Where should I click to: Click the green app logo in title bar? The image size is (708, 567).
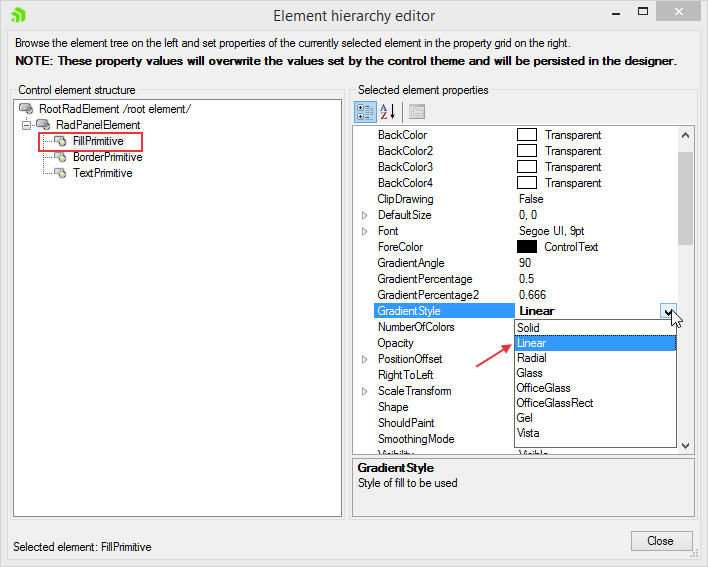(19, 15)
